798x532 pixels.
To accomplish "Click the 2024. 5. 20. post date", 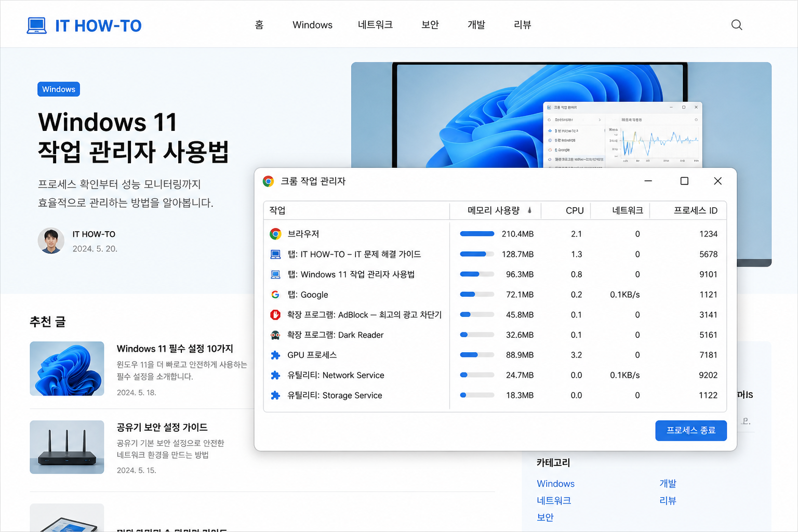I will coord(95,249).
